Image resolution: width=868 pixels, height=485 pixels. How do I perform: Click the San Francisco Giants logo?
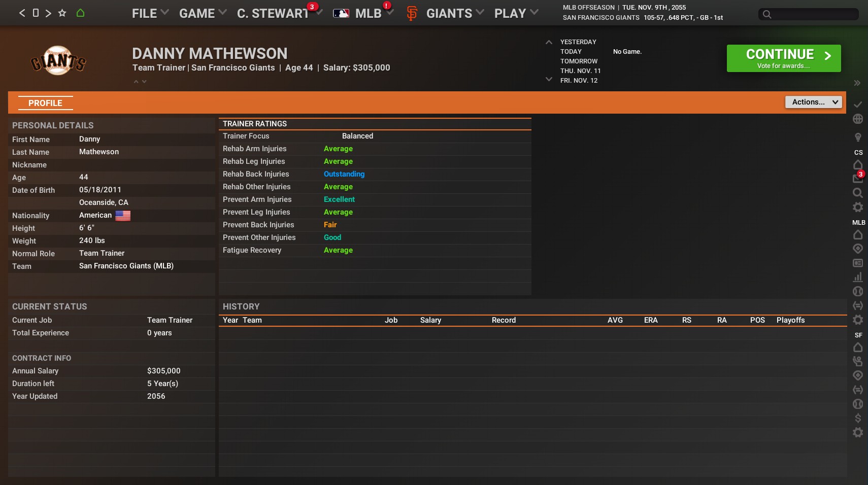pos(58,61)
